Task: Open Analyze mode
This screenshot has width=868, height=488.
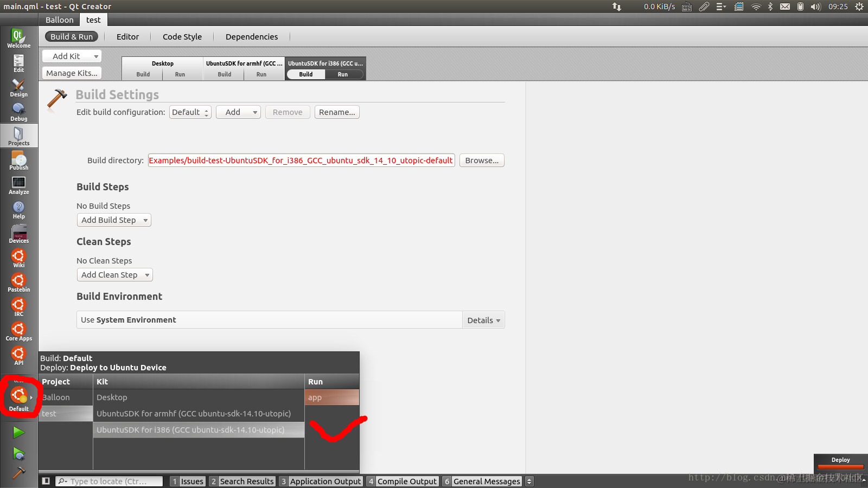Action: click(18, 185)
